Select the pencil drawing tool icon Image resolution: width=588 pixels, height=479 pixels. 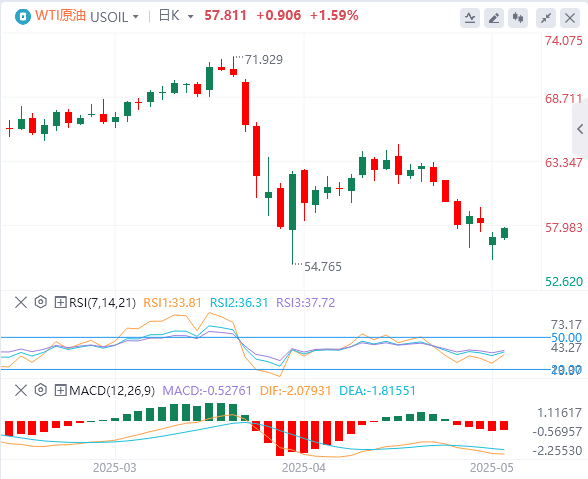494,18
